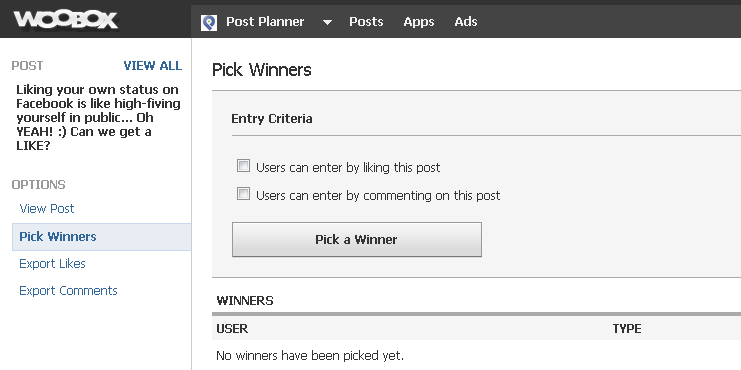Click the VIEW ALL posts link
741x370 pixels.
click(153, 66)
